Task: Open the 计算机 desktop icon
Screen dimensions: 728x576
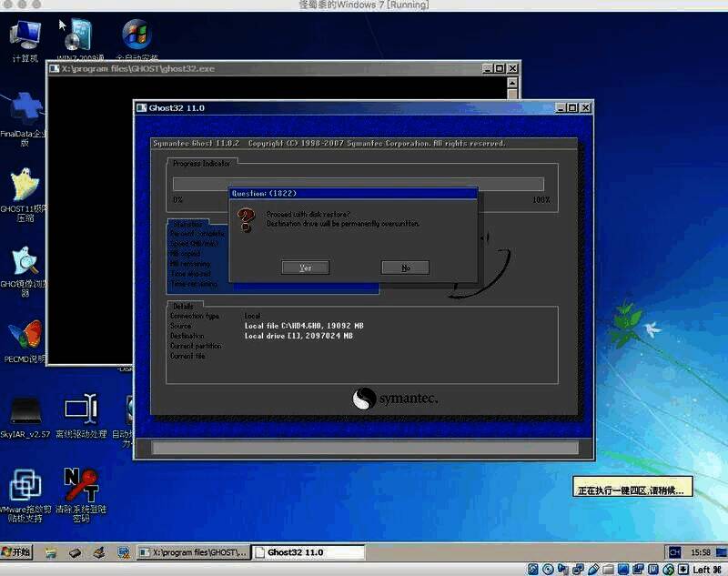Action: [x=25, y=36]
